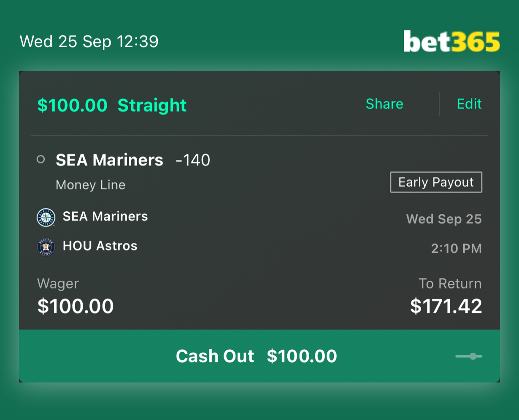This screenshot has width=519, height=420.
Task: Click the Early Payout indicator to toggle it
Action: [436, 182]
